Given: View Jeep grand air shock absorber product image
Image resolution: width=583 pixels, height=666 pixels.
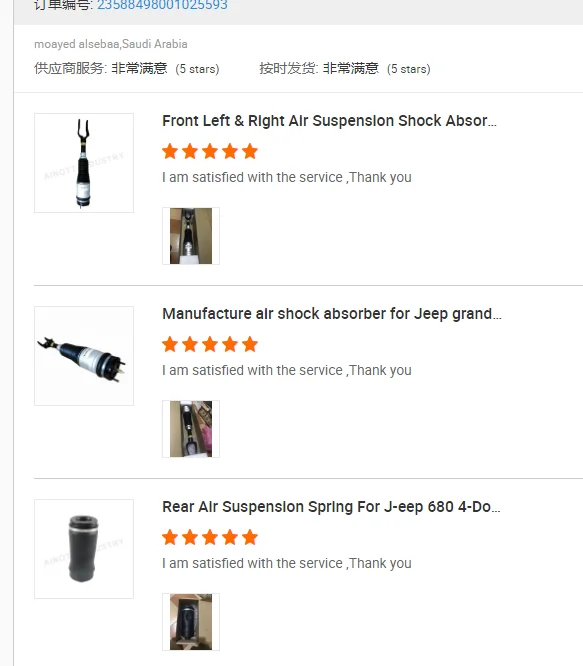Looking at the screenshot, I should 84,356.
